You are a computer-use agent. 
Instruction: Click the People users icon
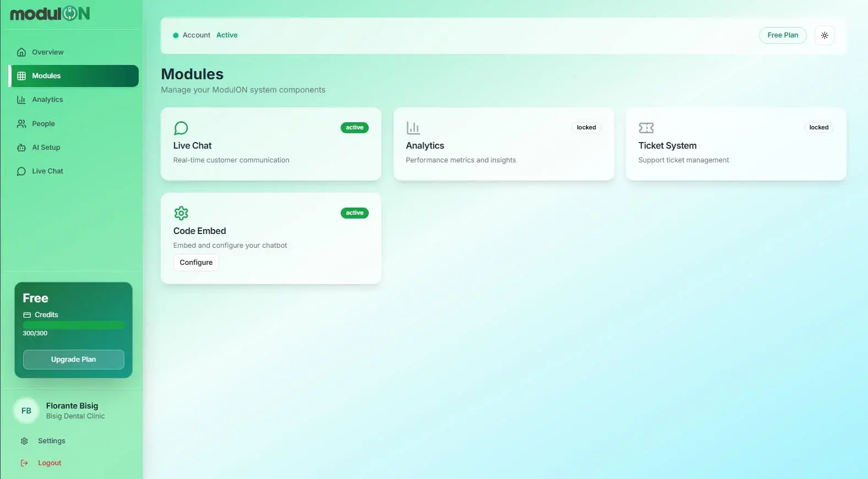[21, 124]
